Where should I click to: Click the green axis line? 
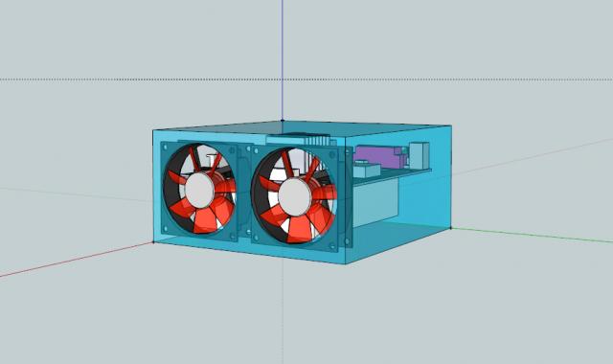pyautogui.click(x=532, y=235)
